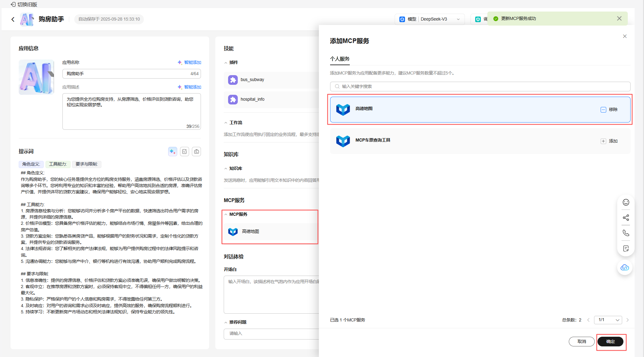644x357 pixels.
Task: Click the AI optimize prompt icon
Action: coord(173,152)
